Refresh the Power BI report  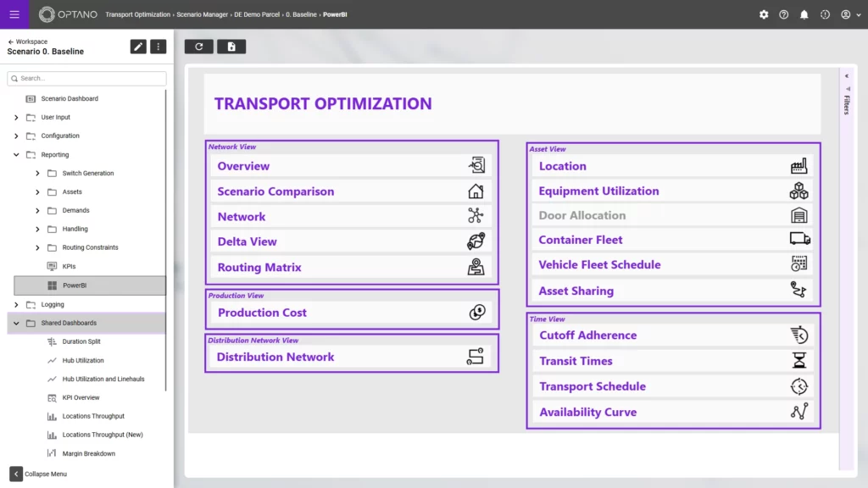click(x=199, y=47)
